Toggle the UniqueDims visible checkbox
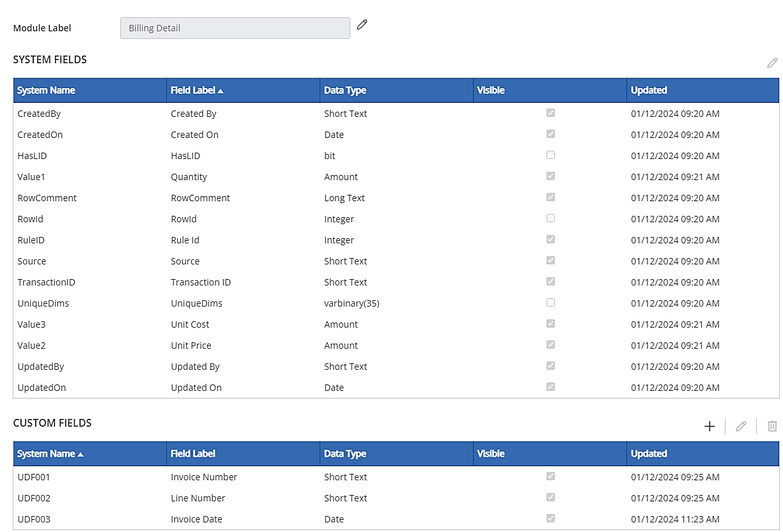 (550, 303)
